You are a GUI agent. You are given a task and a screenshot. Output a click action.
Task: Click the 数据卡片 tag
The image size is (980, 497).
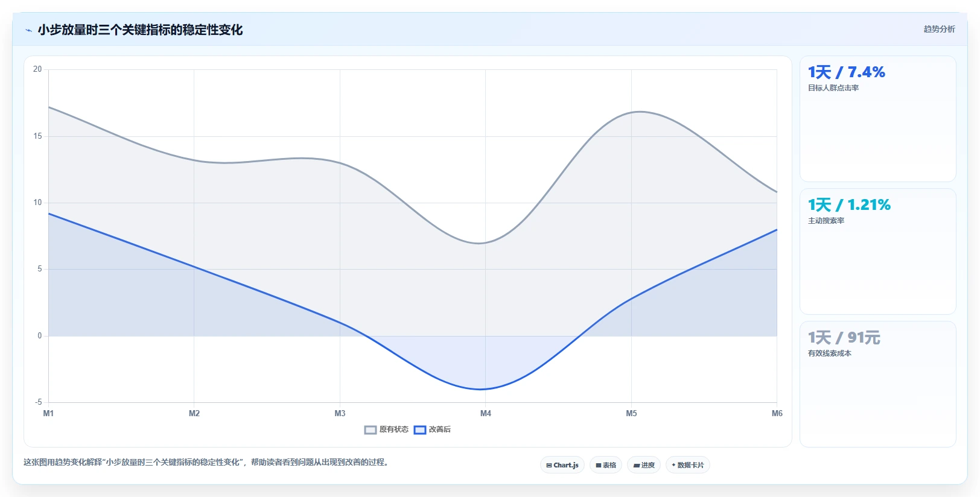coord(688,465)
